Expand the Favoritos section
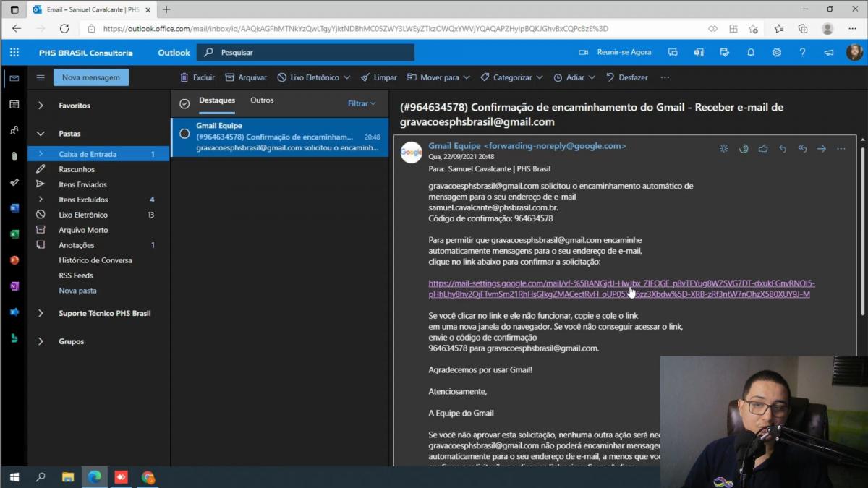This screenshot has height=488, width=868. tap(41, 106)
